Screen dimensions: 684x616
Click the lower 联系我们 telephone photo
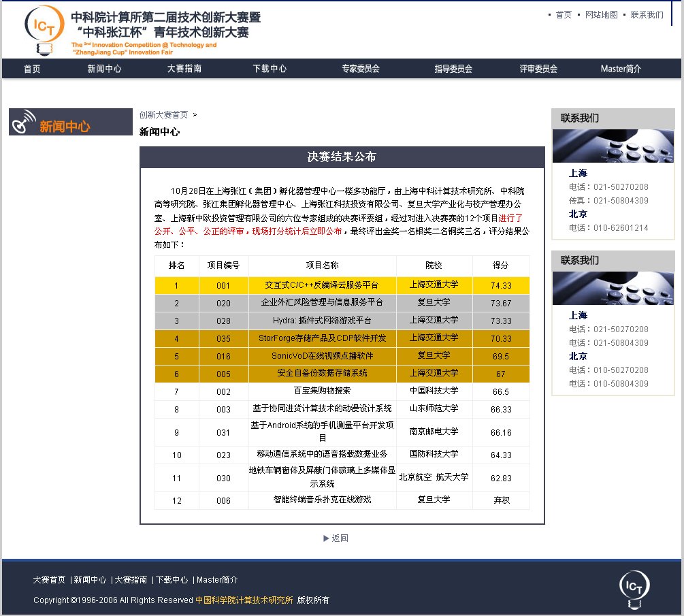[613, 288]
